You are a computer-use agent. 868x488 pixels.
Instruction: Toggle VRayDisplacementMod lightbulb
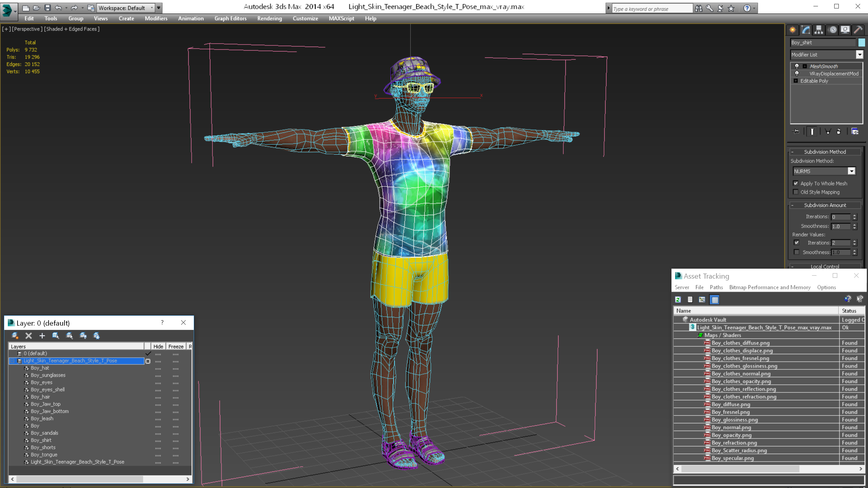point(797,74)
